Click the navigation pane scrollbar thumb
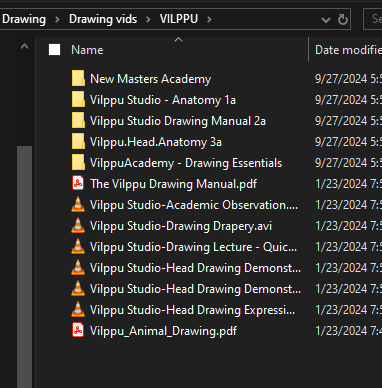Viewport: 382px width, 388px height. 24,267
